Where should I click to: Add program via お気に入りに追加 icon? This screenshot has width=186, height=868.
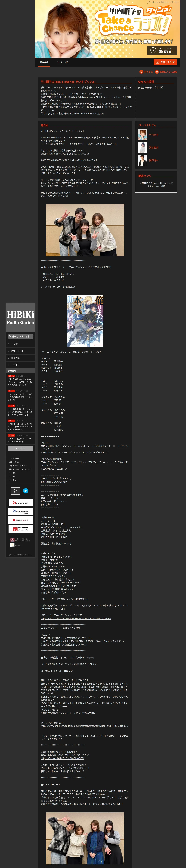[x=166, y=72]
